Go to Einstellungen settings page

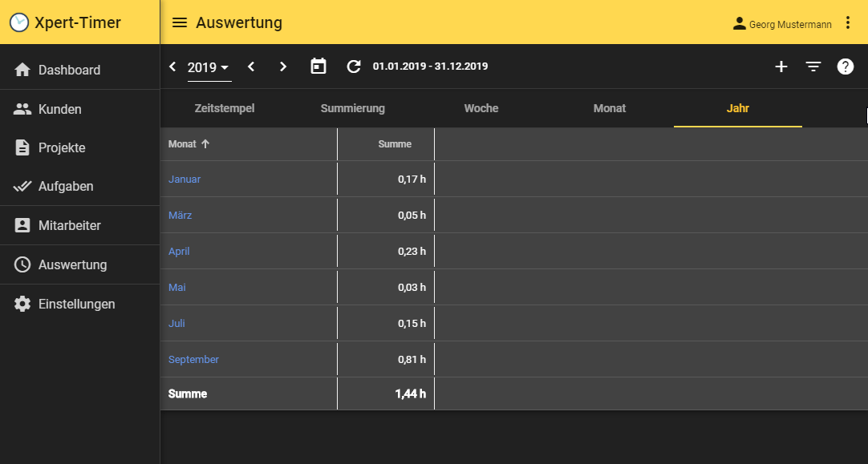76,305
